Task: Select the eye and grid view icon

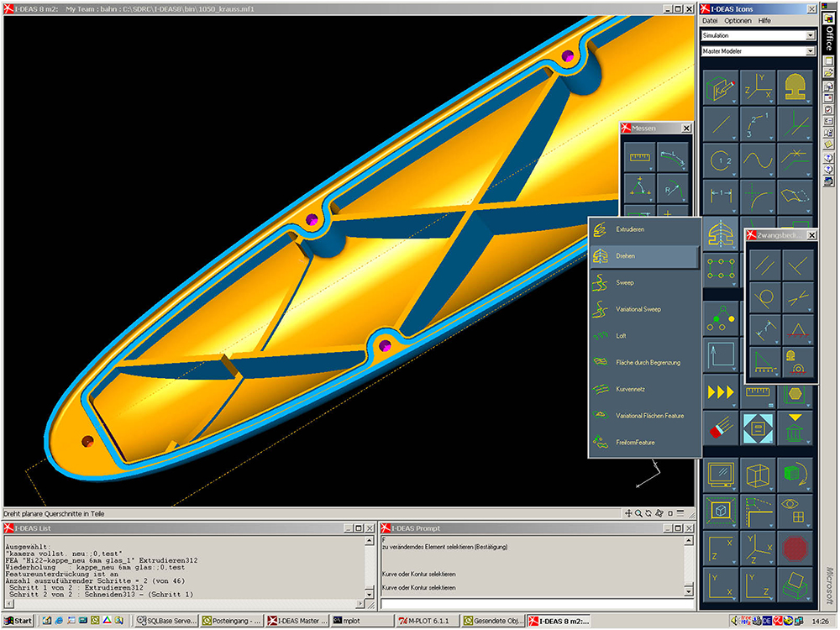Action: click(795, 511)
